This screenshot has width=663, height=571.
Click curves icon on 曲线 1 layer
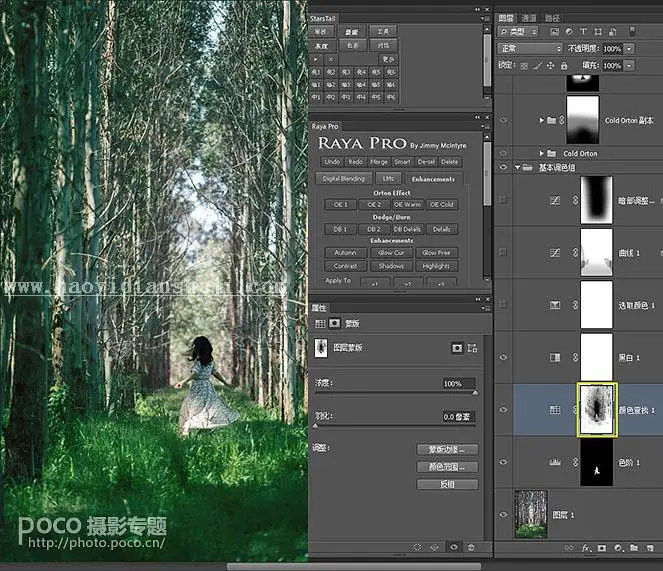pos(555,253)
